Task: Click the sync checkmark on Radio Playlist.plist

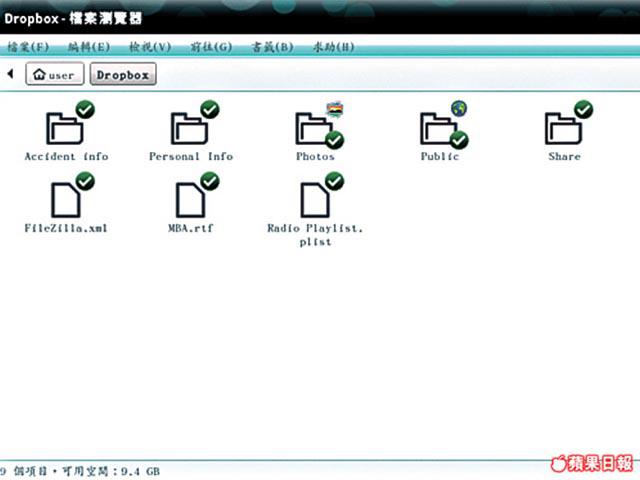Action: tap(334, 181)
